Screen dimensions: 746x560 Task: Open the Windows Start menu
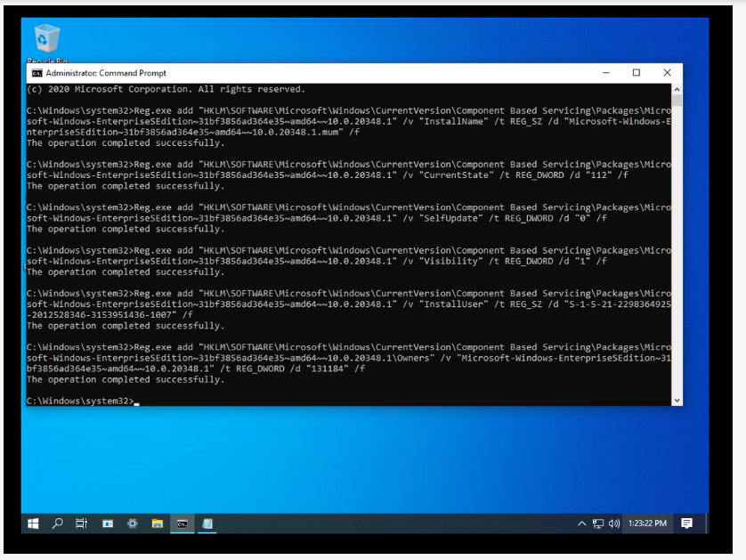click(x=33, y=523)
